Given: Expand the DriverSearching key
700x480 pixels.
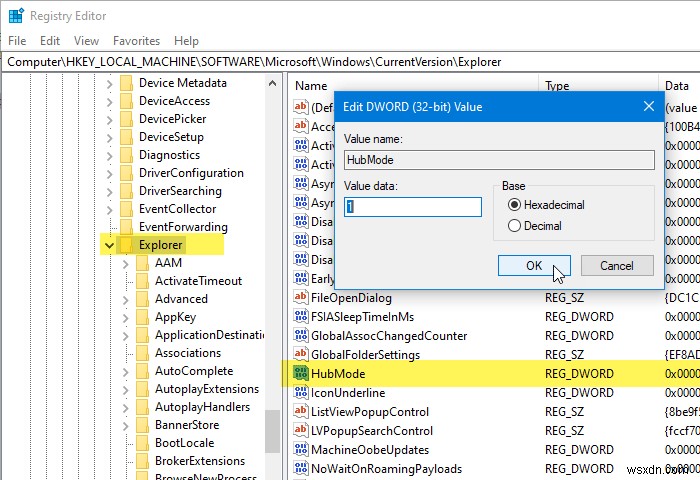Looking at the screenshot, I should click(x=110, y=192).
